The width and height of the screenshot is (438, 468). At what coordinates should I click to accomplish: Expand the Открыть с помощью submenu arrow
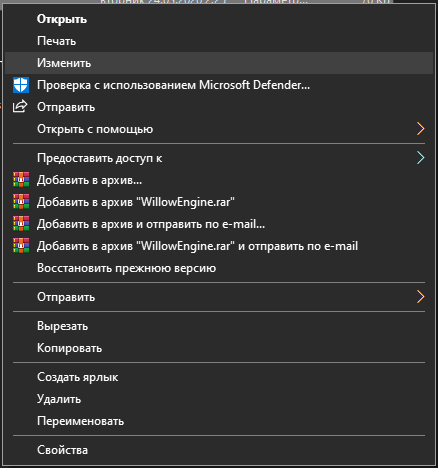coord(421,129)
